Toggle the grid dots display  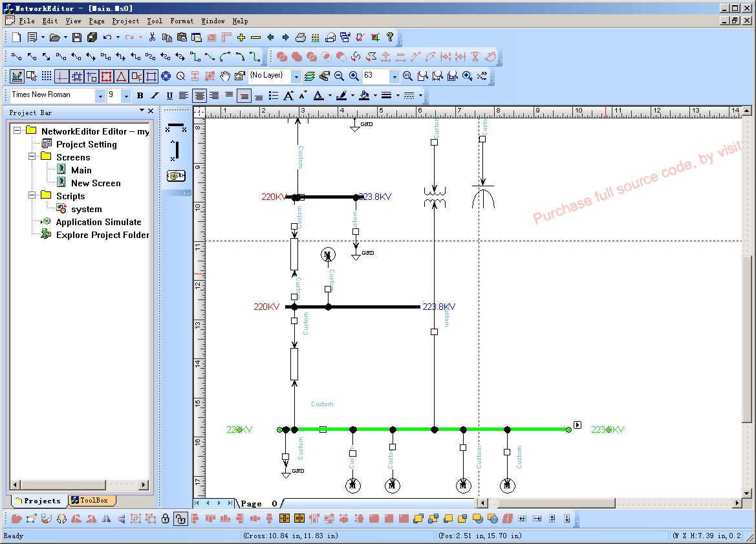click(x=47, y=76)
